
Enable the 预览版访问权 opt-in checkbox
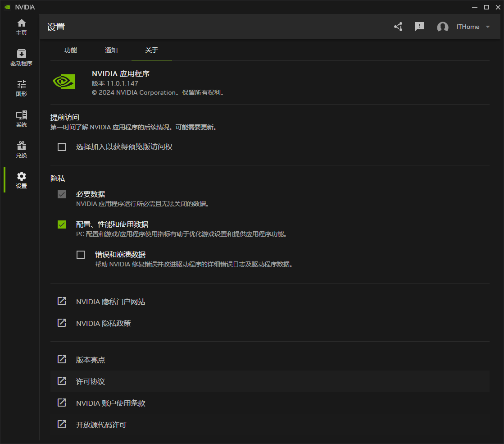62,146
